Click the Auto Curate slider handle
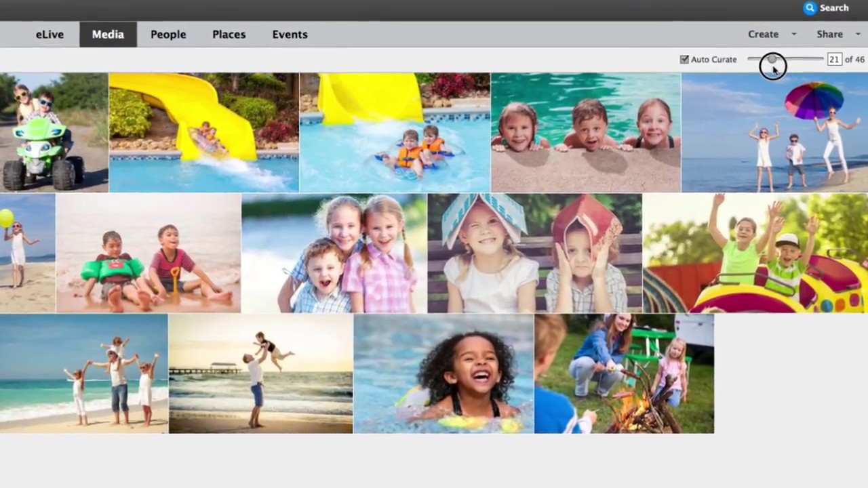The height and width of the screenshot is (488, 868). tap(771, 60)
